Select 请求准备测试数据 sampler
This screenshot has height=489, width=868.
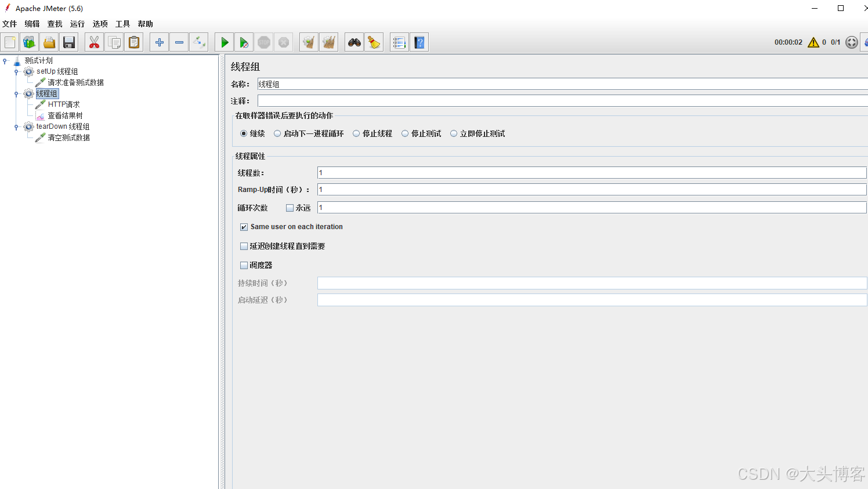(75, 82)
